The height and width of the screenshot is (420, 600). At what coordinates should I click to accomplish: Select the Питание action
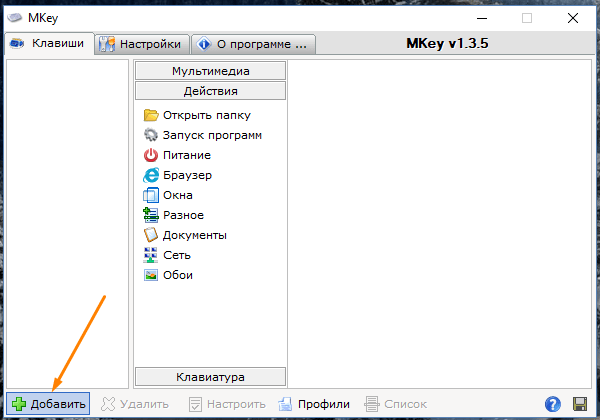coord(187,155)
